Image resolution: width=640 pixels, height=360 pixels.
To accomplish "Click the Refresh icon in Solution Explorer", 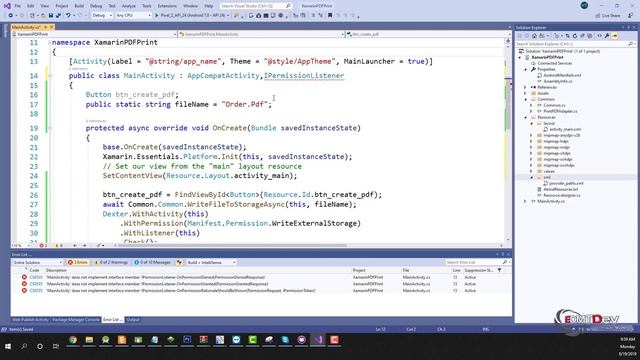I will coord(575,36).
